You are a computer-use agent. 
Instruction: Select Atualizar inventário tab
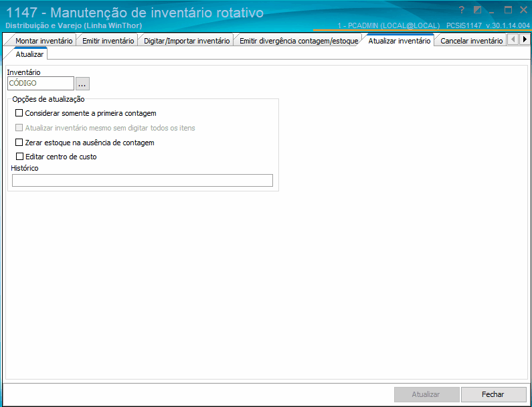(x=400, y=40)
